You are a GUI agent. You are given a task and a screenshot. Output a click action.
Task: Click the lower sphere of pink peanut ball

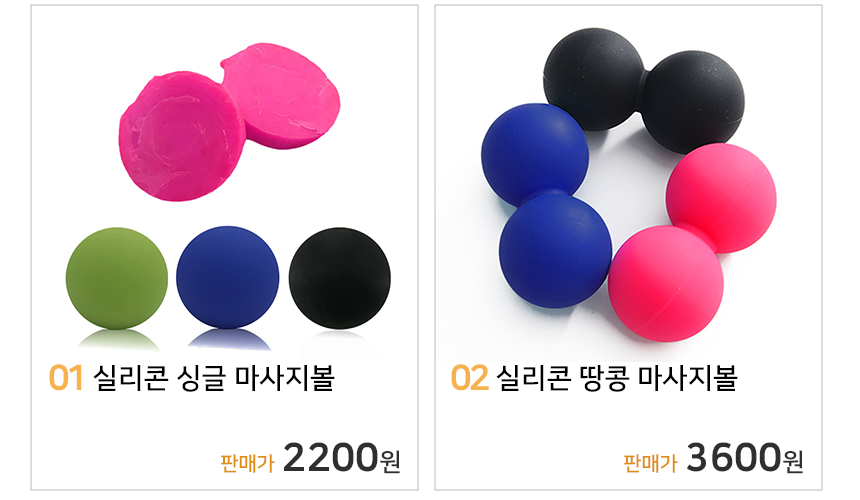665,284
